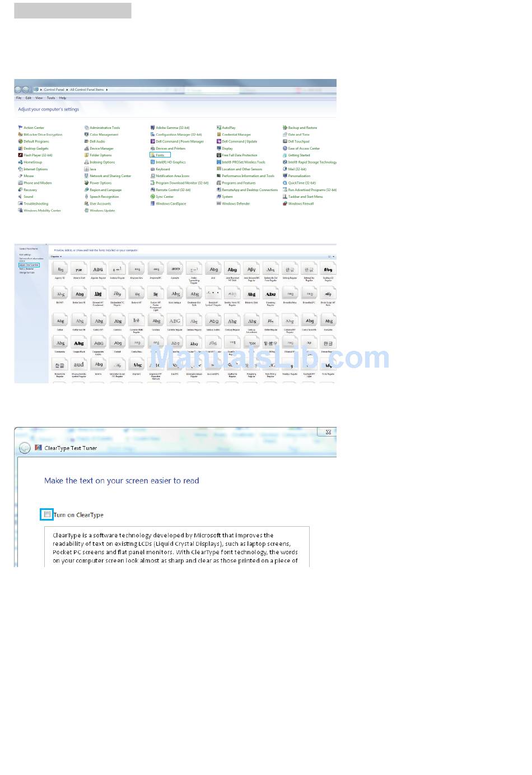Image resolution: width=532 pixels, height=775 pixels.
Task: Click Font settings link
Action: (x=25, y=254)
